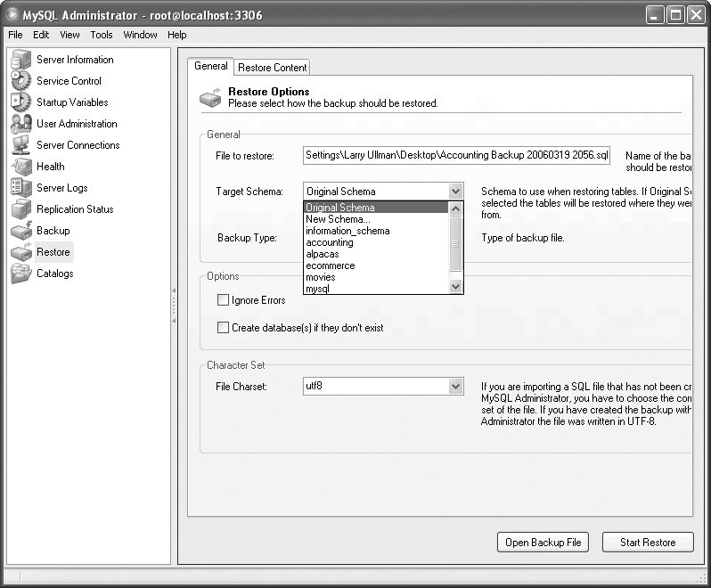
Task: Switch to the General tab
Action: 211,66
